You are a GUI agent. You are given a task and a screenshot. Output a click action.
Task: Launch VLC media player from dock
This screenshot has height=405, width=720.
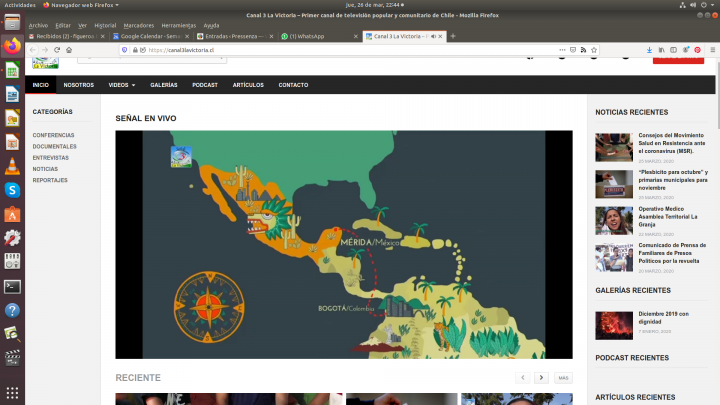[12, 166]
